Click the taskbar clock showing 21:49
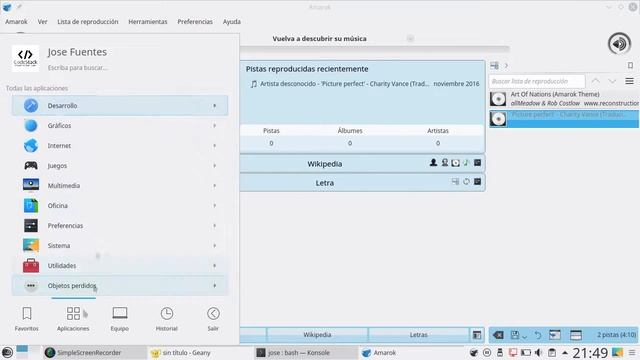 tap(590, 353)
